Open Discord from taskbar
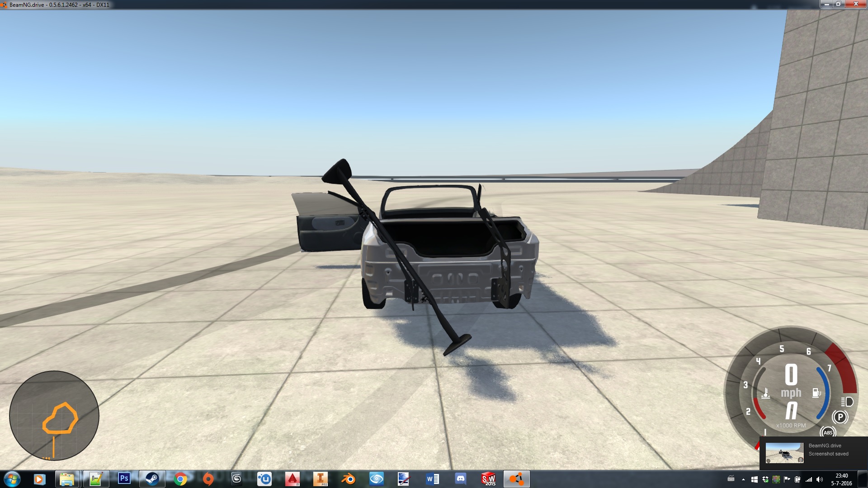Viewport: 868px width, 488px height. [x=461, y=479]
